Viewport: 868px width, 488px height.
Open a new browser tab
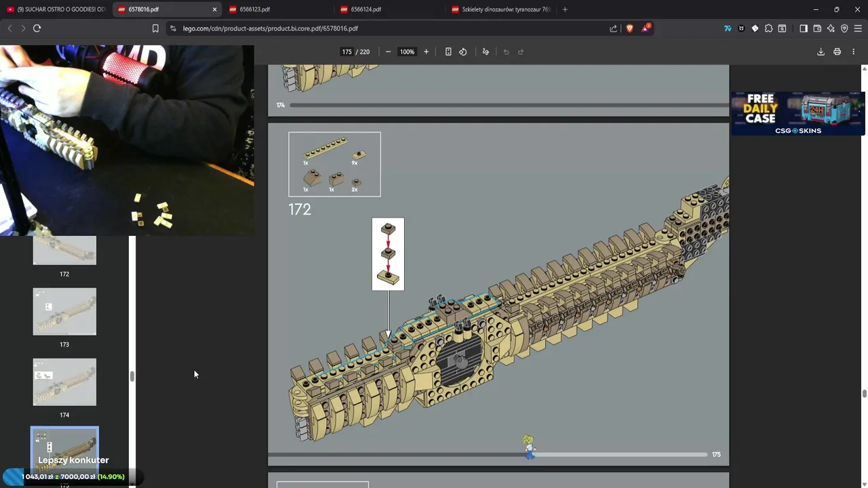pyautogui.click(x=565, y=9)
